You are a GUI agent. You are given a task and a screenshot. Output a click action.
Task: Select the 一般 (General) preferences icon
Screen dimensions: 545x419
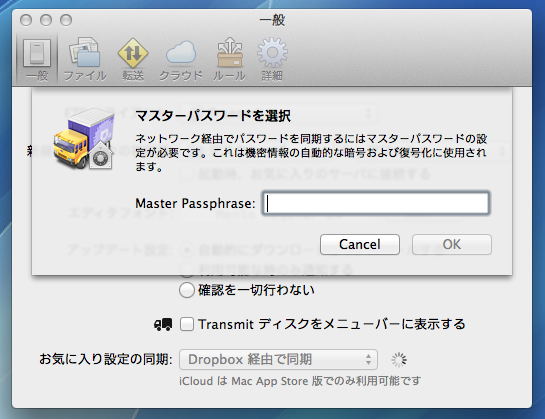[37, 59]
